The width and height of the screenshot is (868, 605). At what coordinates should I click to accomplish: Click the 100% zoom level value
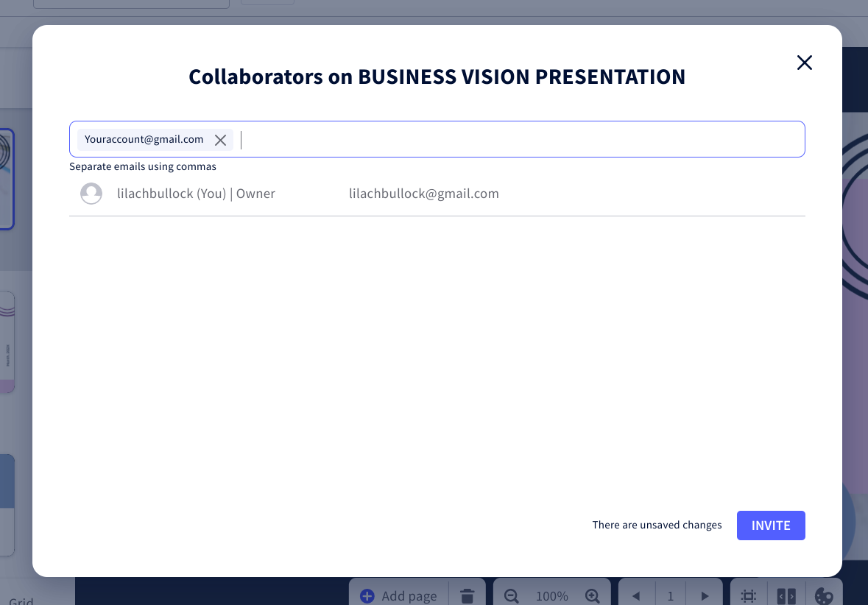point(552,596)
